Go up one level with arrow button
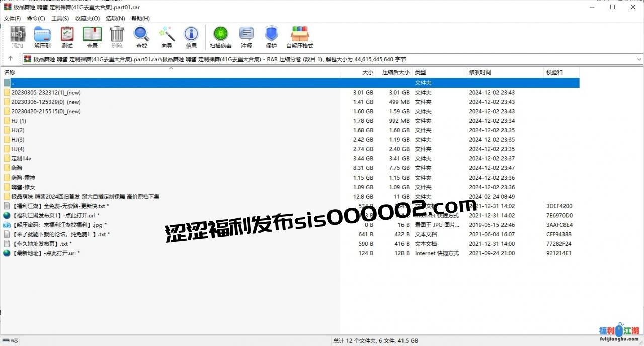 11,59
